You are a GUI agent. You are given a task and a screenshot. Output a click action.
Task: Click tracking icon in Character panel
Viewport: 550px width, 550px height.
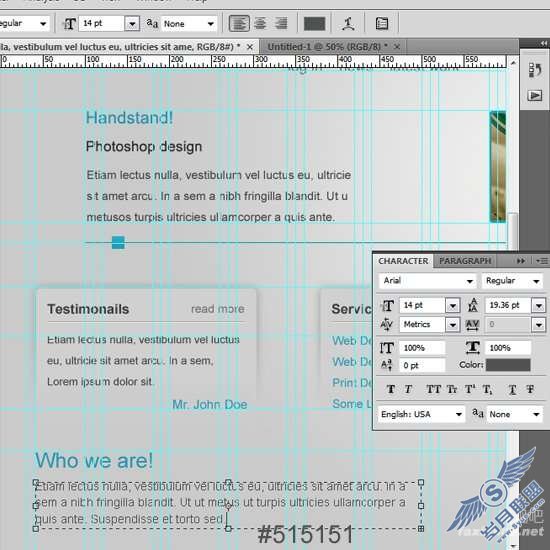472,325
